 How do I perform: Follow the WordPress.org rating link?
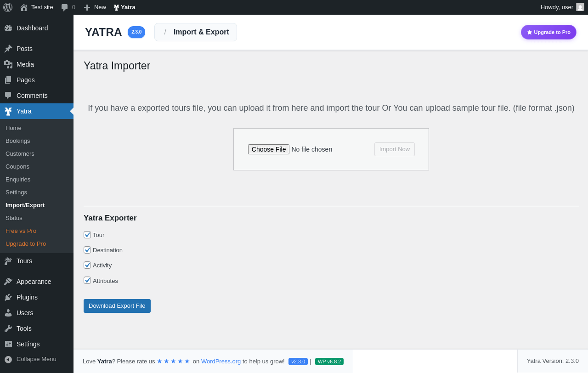pyautogui.click(x=221, y=361)
